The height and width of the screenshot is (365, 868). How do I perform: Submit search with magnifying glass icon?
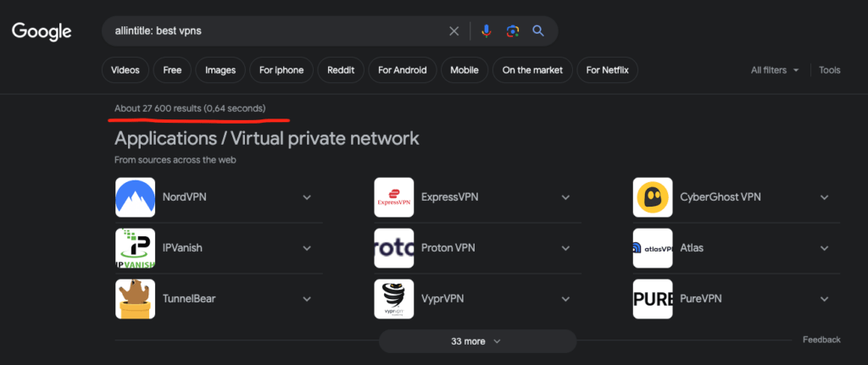point(538,31)
